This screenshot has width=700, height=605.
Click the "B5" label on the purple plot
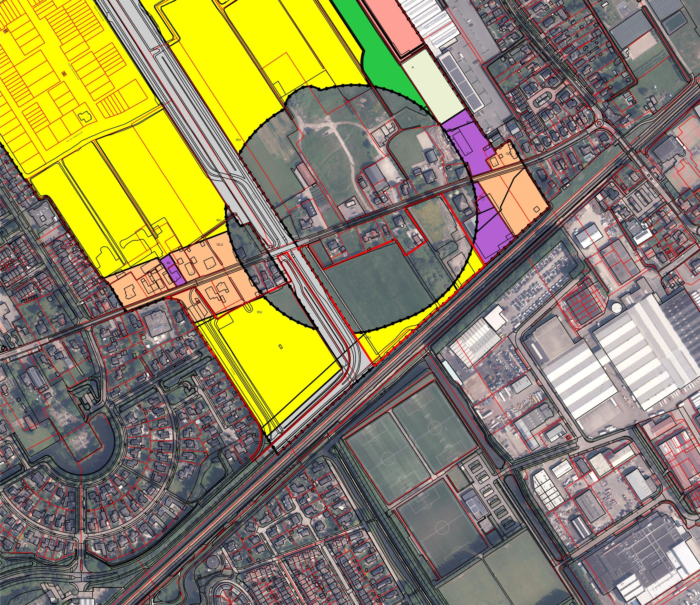point(169,262)
